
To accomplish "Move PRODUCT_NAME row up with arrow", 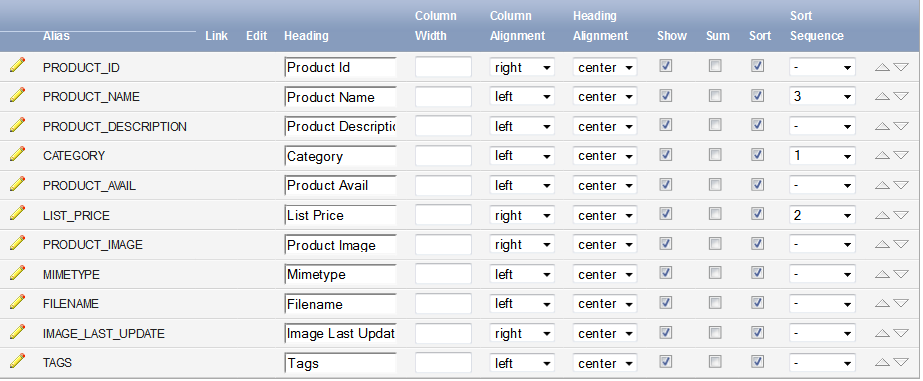I will pos(882,97).
